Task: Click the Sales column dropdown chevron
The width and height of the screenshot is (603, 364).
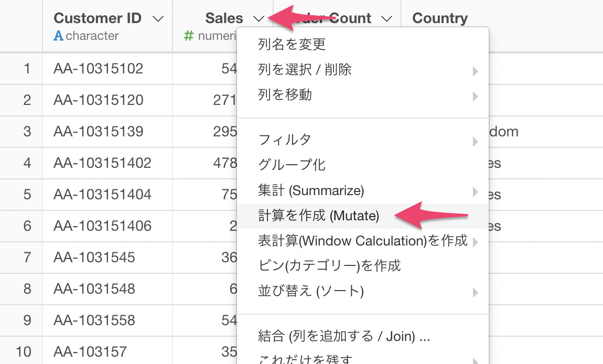Action: click(259, 19)
